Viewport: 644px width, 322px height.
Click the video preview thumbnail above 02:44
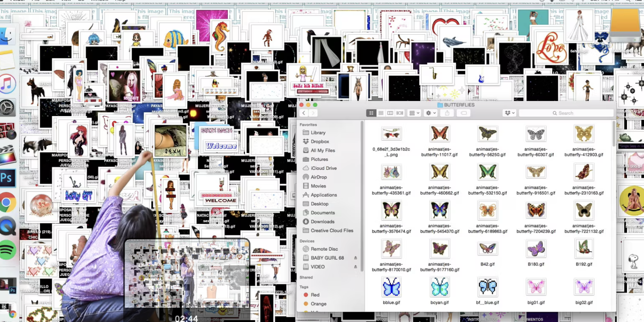click(187, 274)
